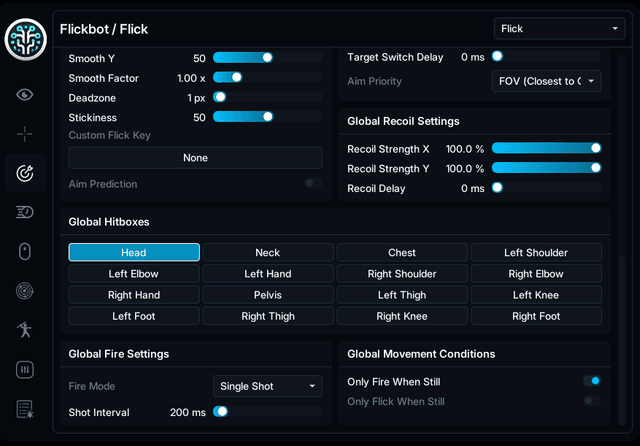Select the Chest hitbox

(402, 253)
